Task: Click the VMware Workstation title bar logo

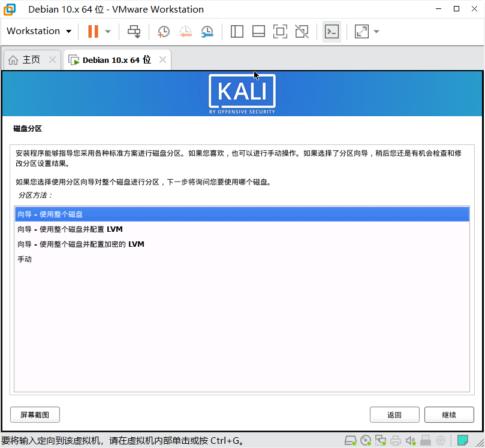Action: pyautogui.click(x=10, y=9)
